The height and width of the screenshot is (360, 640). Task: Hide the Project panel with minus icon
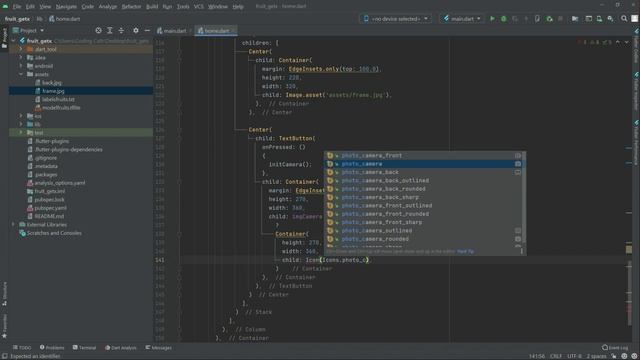147,31
